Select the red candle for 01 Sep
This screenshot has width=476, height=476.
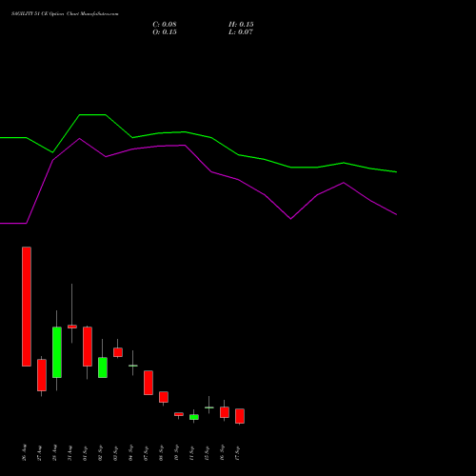(88, 347)
